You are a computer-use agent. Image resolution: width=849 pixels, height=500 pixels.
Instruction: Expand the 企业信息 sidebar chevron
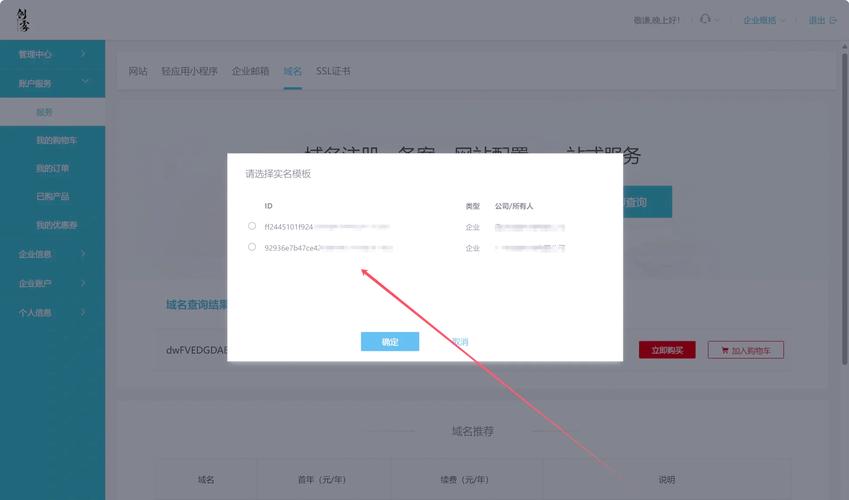point(83,254)
